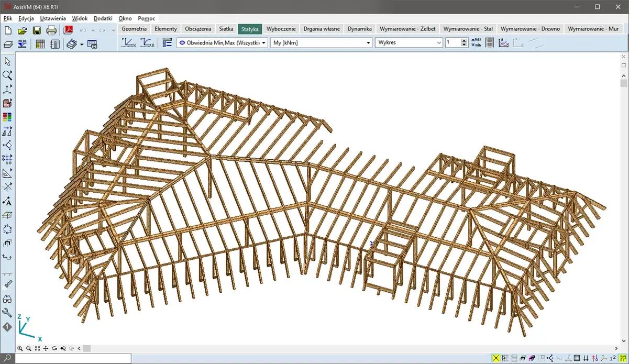
Task: Expand the Obwiednia Min,Max load case dropdown
Action: click(264, 43)
